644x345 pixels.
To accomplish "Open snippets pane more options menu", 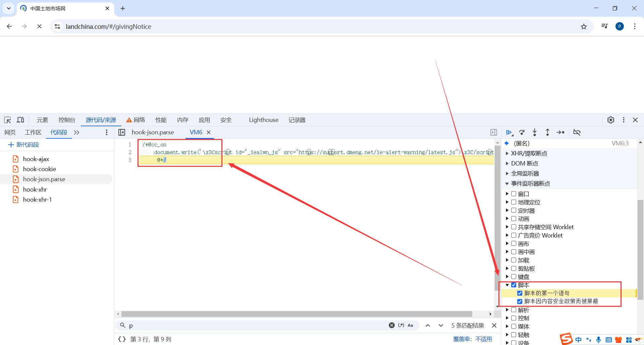I will pos(107,132).
